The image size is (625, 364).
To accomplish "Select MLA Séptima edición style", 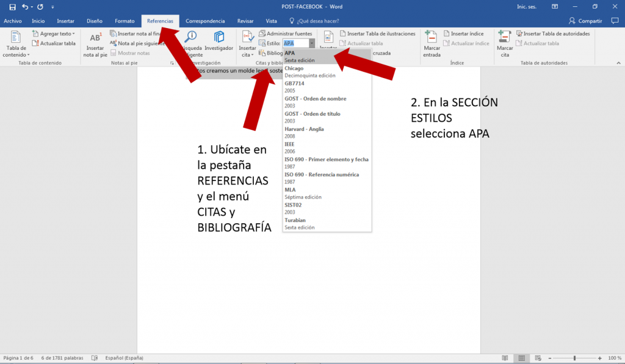I will click(327, 193).
